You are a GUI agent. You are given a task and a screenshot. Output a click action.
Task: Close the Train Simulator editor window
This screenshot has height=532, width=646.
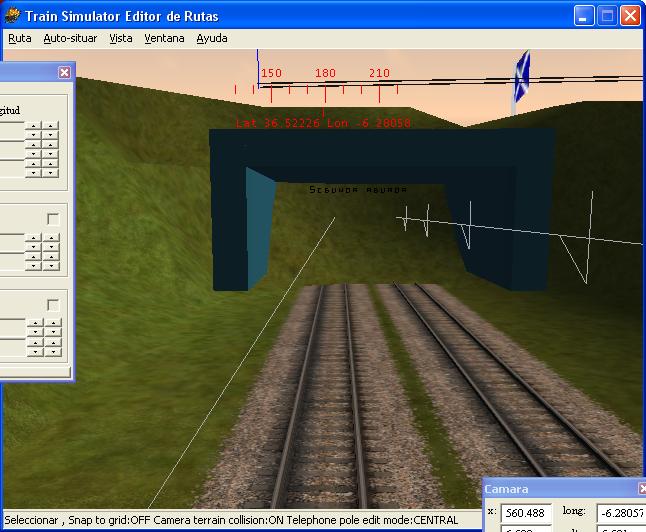tap(630, 16)
